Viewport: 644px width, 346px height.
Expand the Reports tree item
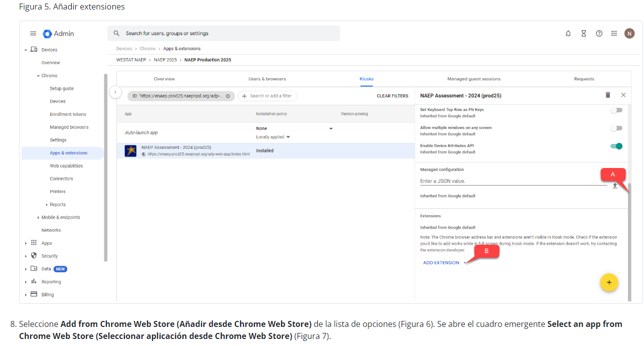47,205
